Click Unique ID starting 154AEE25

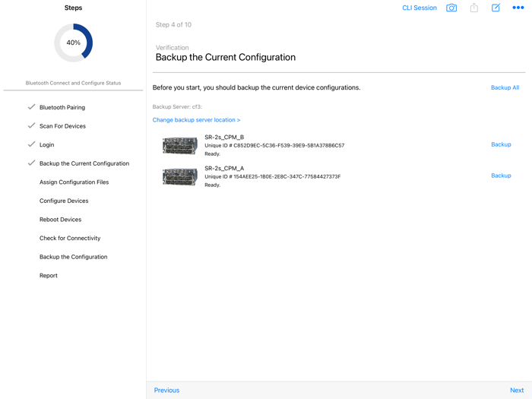[x=272, y=176]
